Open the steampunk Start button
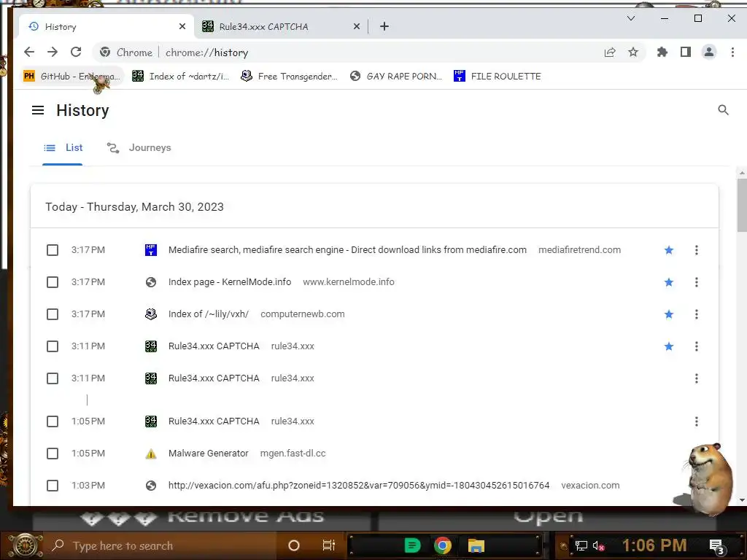This screenshot has height=560, width=747. pos(26,545)
